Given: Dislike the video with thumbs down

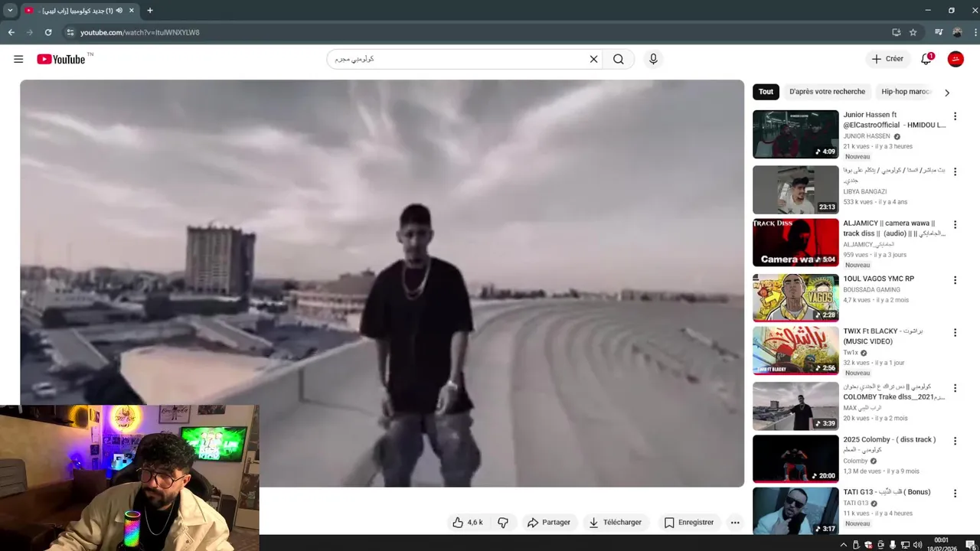Looking at the screenshot, I should point(503,523).
